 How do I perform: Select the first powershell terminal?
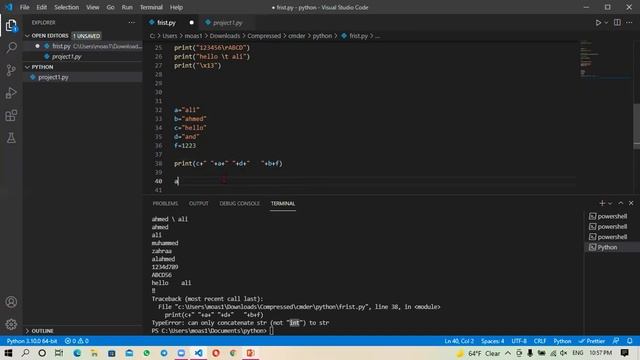(612, 216)
